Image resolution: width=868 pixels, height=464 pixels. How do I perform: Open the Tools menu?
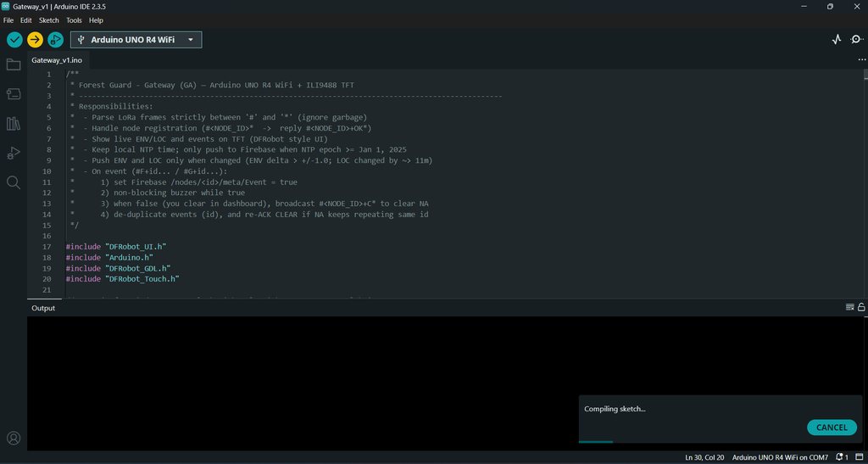tap(75, 20)
